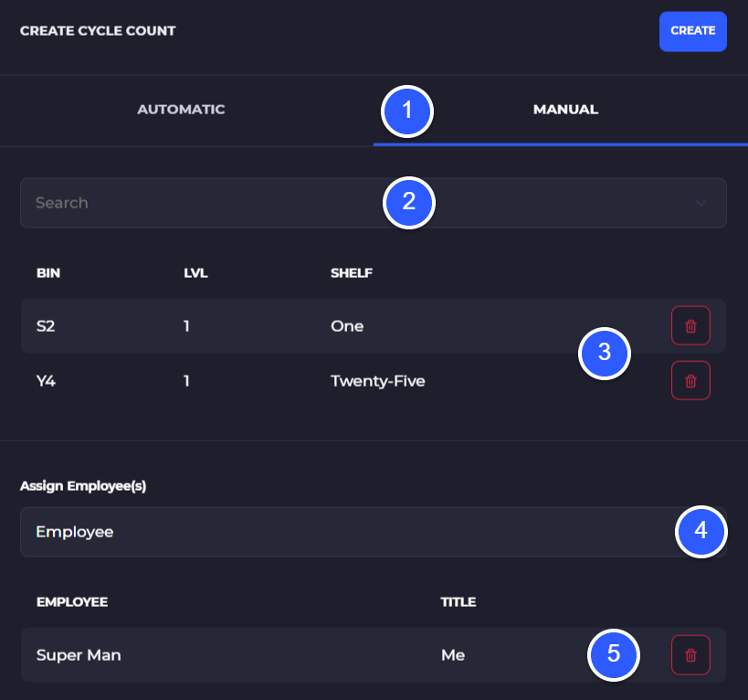Screen dimensions: 748x700
Task: Select the Y4 bin cell
Action: [x=46, y=381]
